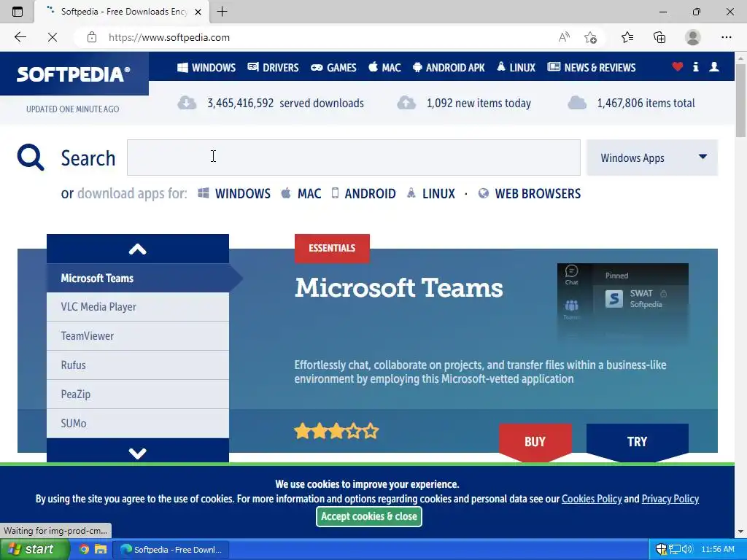Screen dimensions: 747x560
Task: Open the Collections panel
Action: [659, 37]
